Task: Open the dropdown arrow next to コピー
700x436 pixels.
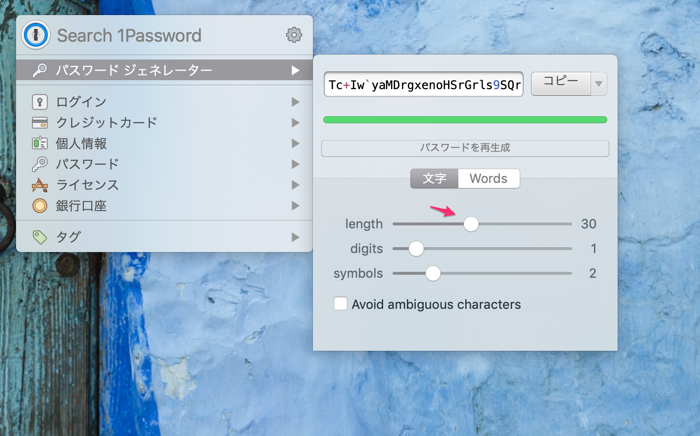Action: [599, 83]
